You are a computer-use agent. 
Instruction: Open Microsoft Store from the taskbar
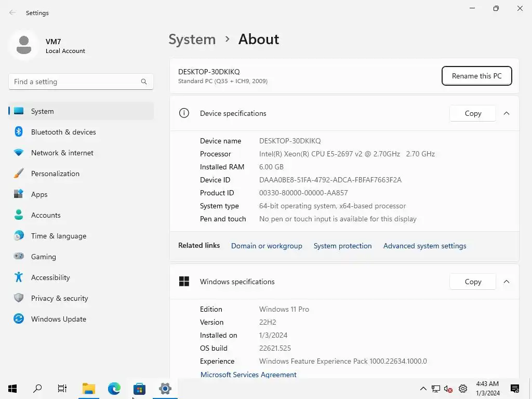(139, 389)
